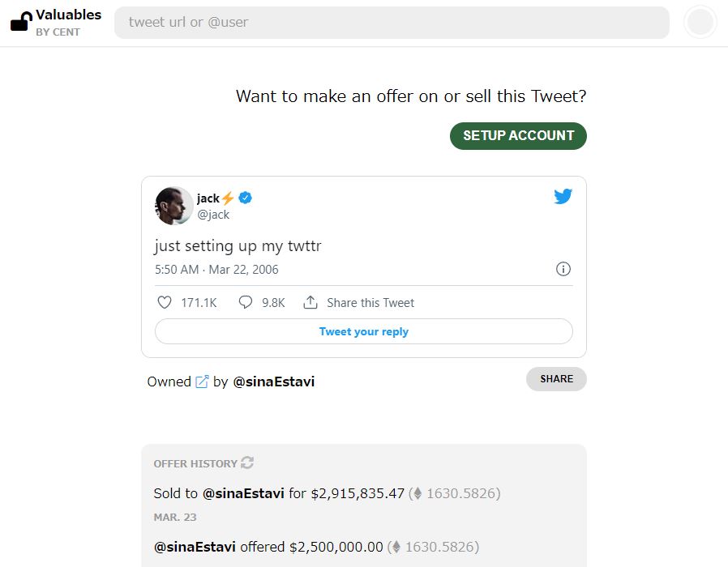The width and height of the screenshot is (728, 567).
Task: Click @sinaEstavi in the $2,500,000 offer entry
Action: [x=195, y=547]
